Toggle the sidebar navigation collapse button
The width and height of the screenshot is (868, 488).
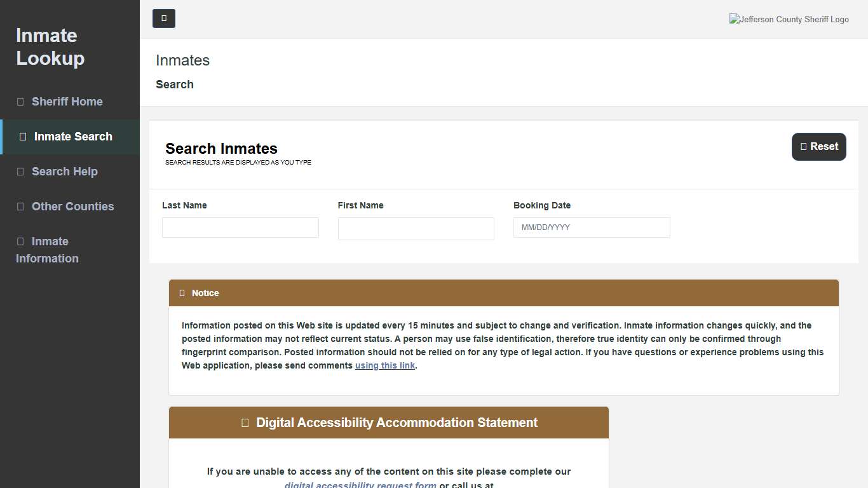(164, 18)
